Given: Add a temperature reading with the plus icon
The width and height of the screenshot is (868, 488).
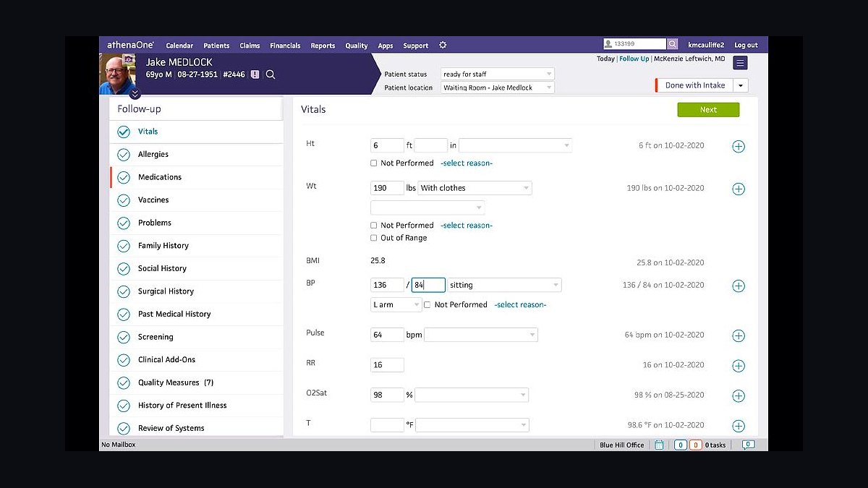Looking at the screenshot, I should tap(739, 427).
